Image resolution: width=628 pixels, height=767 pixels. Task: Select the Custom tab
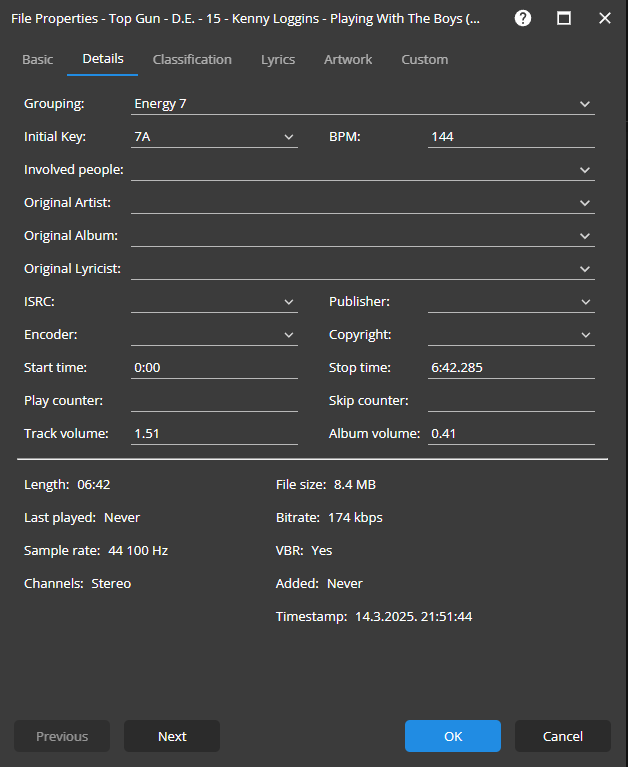click(424, 60)
